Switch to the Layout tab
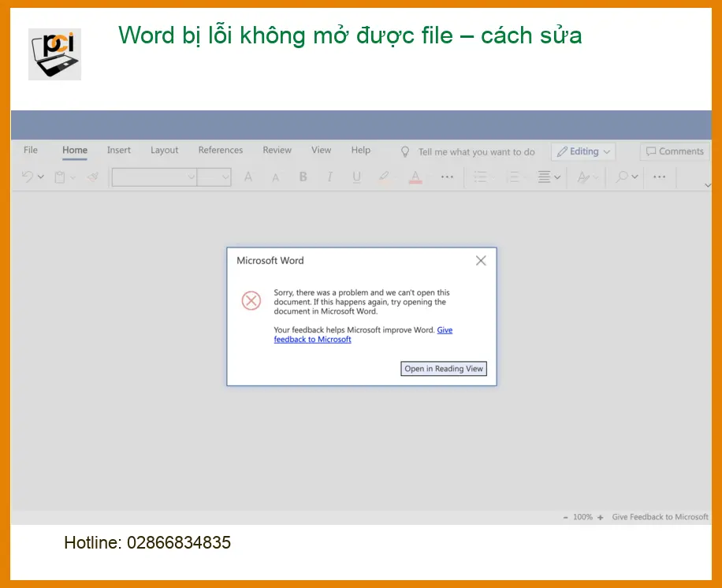The height and width of the screenshot is (588, 722). [x=165, y=150]
